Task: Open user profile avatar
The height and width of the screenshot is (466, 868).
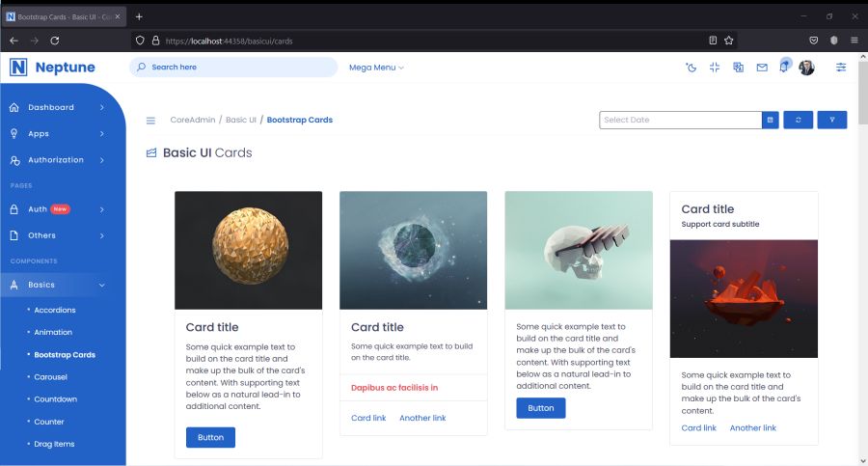Action: [x=806, y=68]
